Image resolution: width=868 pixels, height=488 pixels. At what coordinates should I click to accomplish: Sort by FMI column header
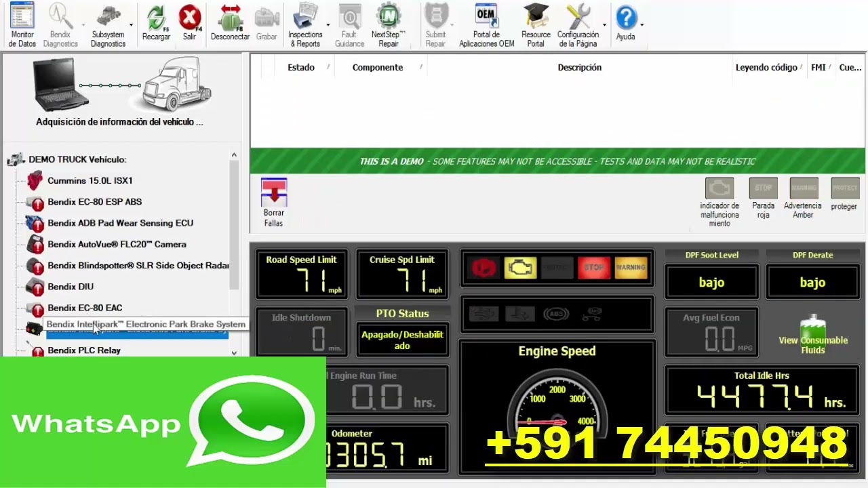[818, 67]
